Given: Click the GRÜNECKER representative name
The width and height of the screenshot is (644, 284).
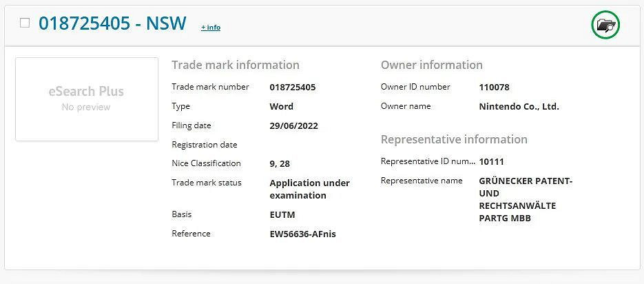Looking at the screenshot, I should [x=526, y=200].
